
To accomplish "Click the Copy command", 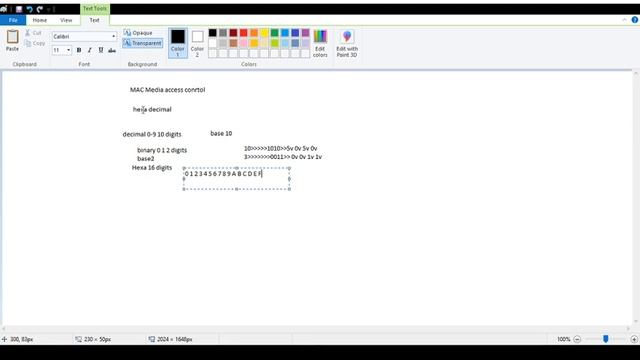I will pos(35,43).
